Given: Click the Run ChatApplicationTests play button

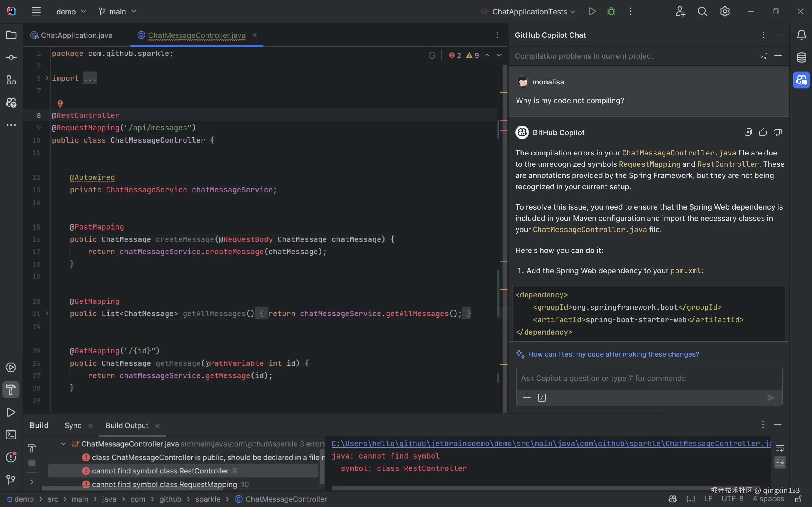Looking at the screenshot, I should click(592, 11).
